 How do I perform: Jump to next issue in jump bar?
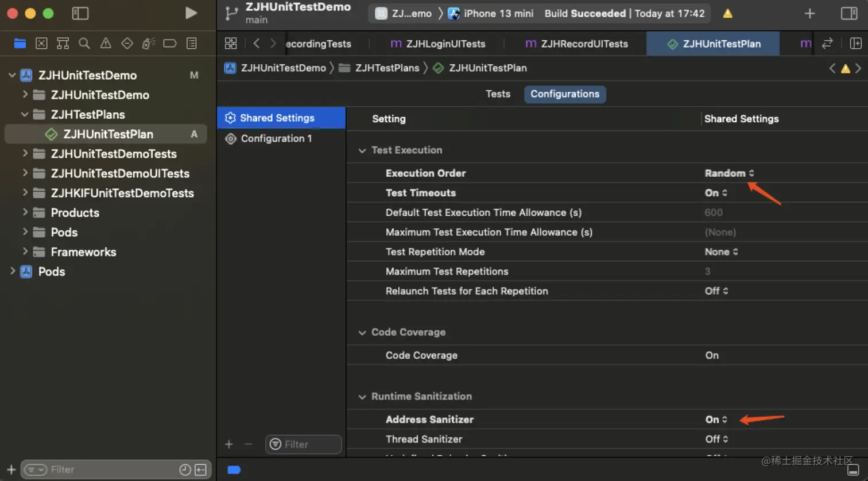(x=858, y=68)
